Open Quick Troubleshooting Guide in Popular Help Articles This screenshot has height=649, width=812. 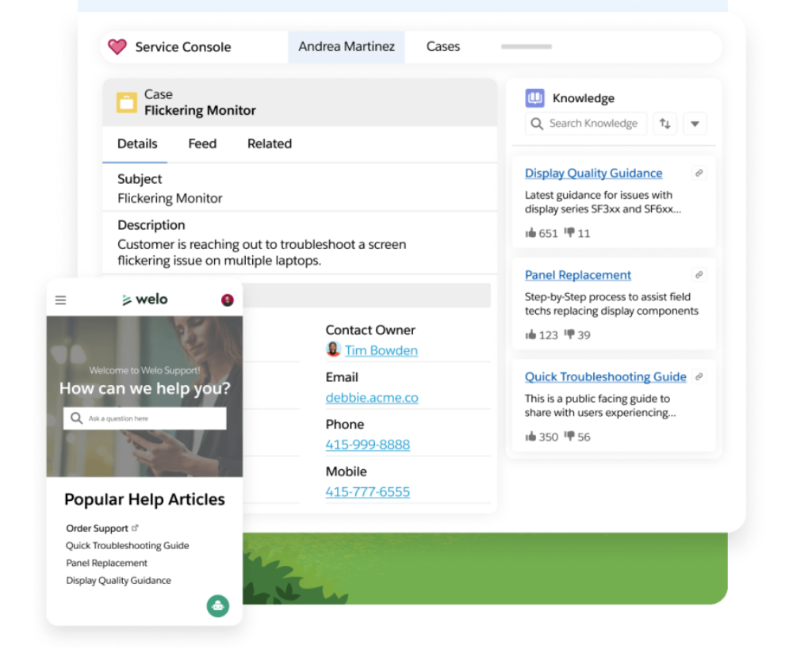tap(128, 545)
